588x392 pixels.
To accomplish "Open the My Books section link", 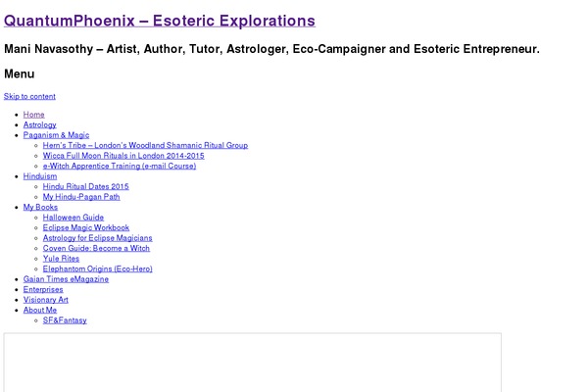I will pos(40,207).
